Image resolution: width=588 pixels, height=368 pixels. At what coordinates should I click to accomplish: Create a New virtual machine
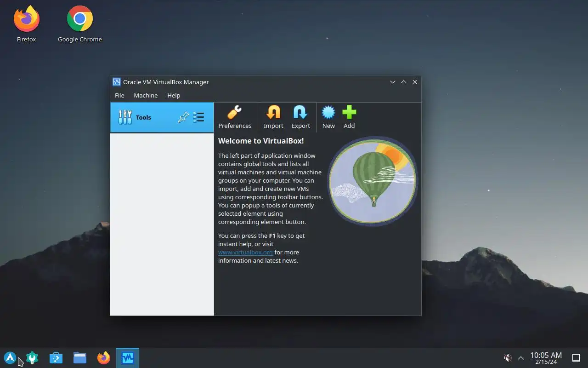(328, 117)
